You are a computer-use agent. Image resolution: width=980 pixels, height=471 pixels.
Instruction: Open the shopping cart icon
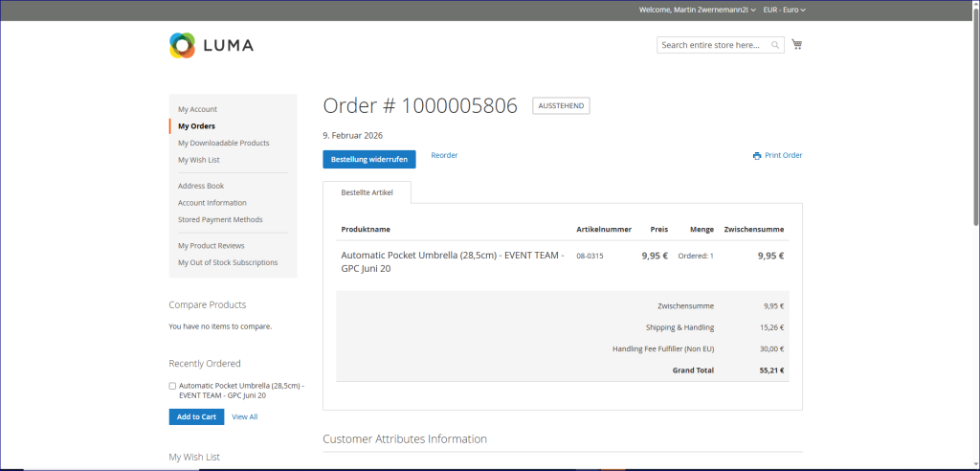[797, 44]
